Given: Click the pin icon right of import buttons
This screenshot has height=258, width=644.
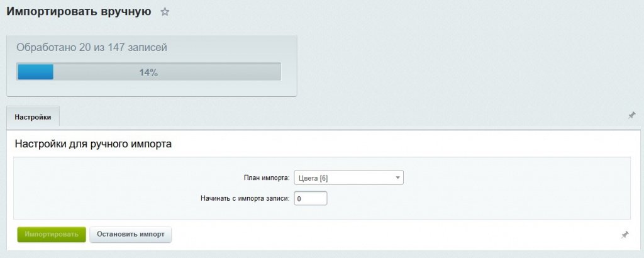Looking at the screenshot, I should 625,235.
